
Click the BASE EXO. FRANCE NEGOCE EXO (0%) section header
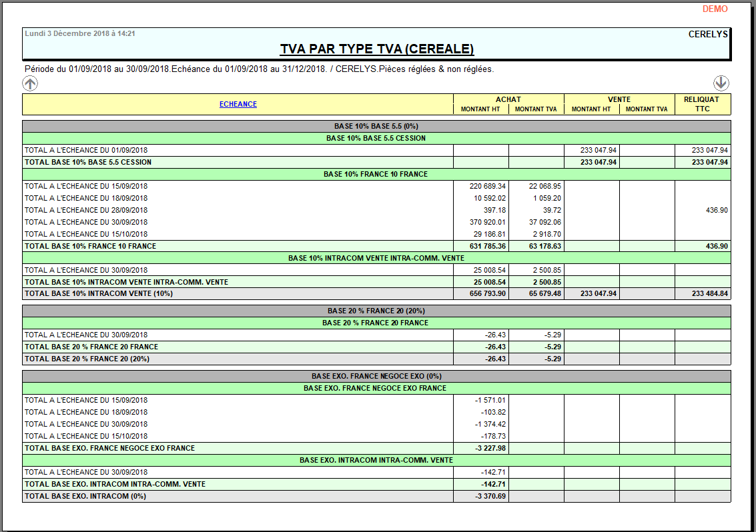(x=376, y=376)
